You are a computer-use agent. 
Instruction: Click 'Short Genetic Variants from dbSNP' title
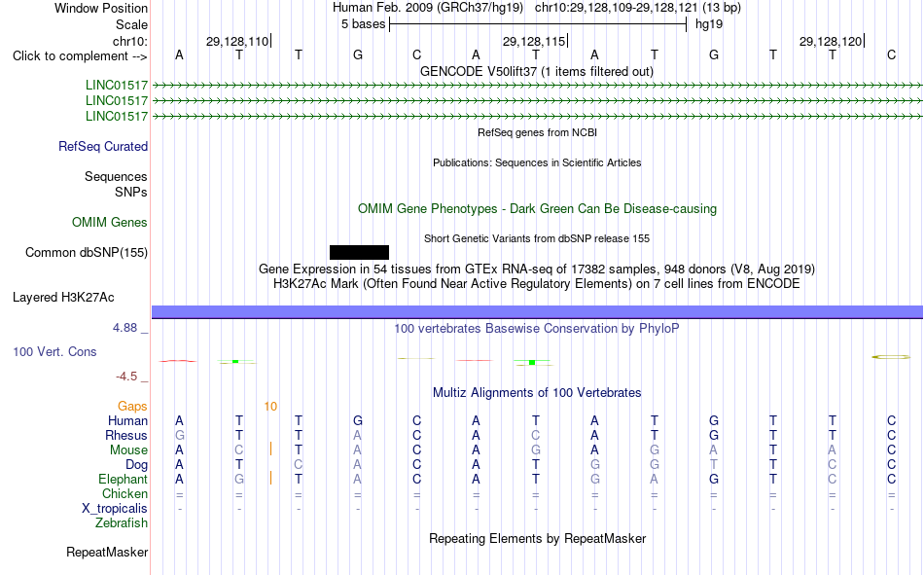(537, 238)
